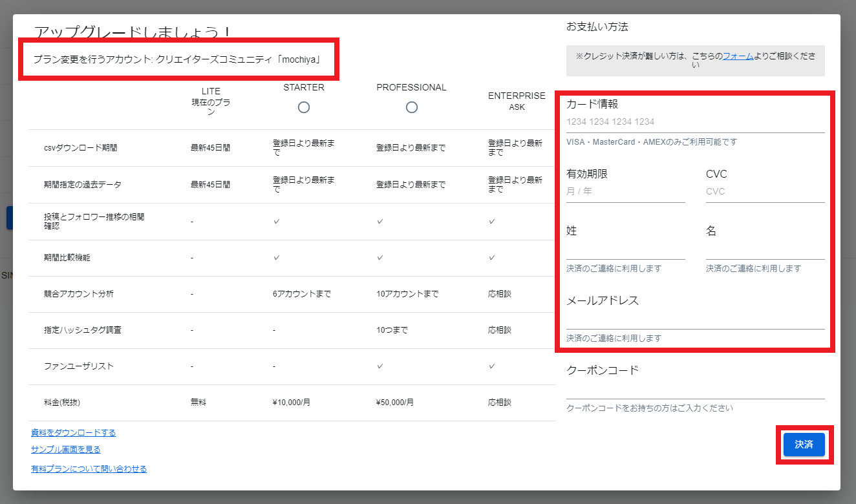
Task: Click PROFESSIONAL checkmark in ファンユーザリスト row
Action: [x=380, y=366]
